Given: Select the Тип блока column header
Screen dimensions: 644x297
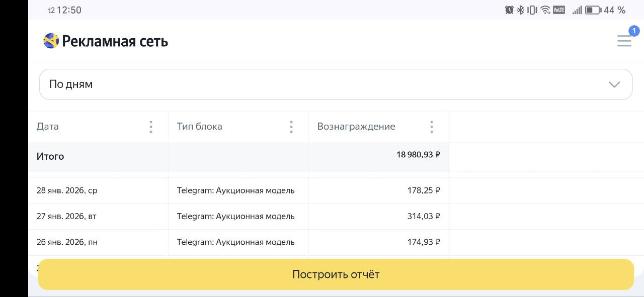Looking at the screenshot, I should [199, 127].
